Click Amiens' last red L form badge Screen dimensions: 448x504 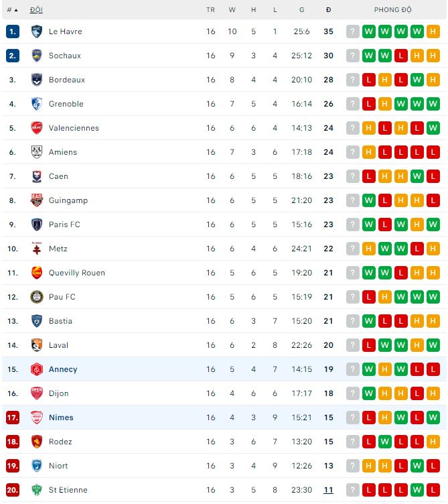(433, 152)
